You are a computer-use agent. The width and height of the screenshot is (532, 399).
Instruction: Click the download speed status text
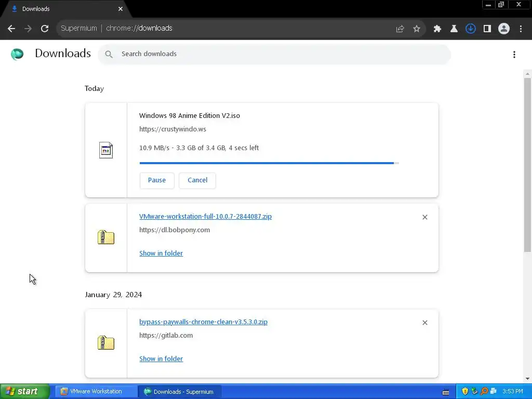[199, 148]
